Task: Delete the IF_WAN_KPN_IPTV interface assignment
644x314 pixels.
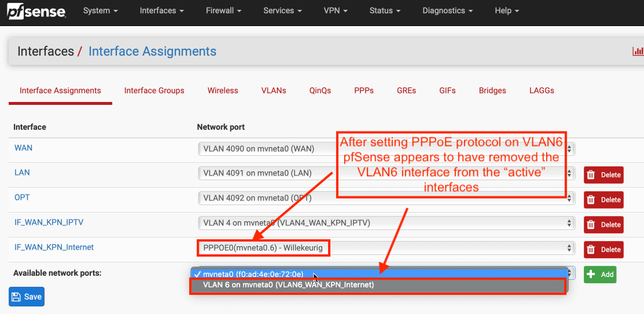Action: pos(603,225)
